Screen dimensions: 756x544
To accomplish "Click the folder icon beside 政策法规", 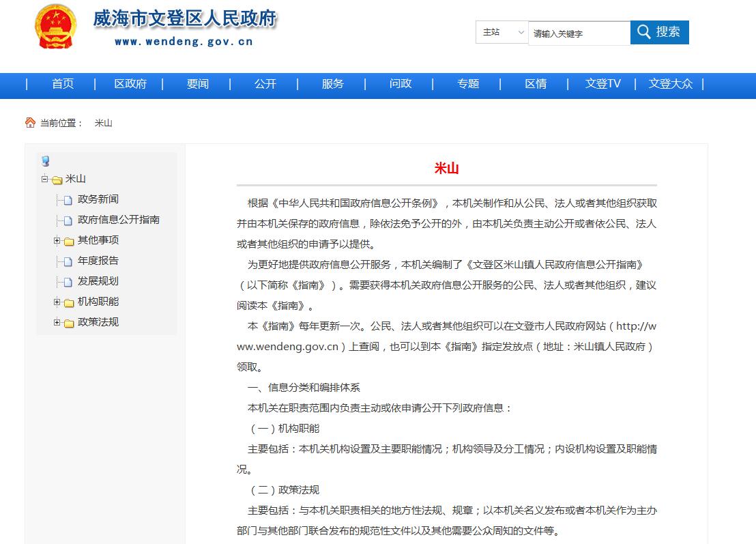I will pos(69,324).
